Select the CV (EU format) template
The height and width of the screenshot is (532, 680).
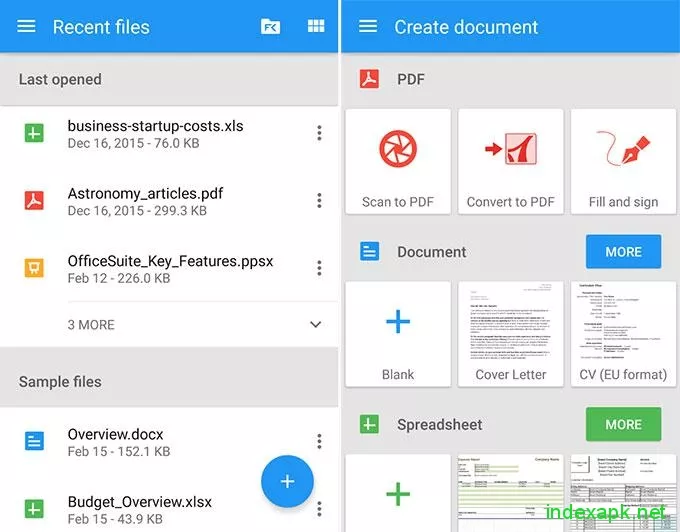[x=624, y=334]
